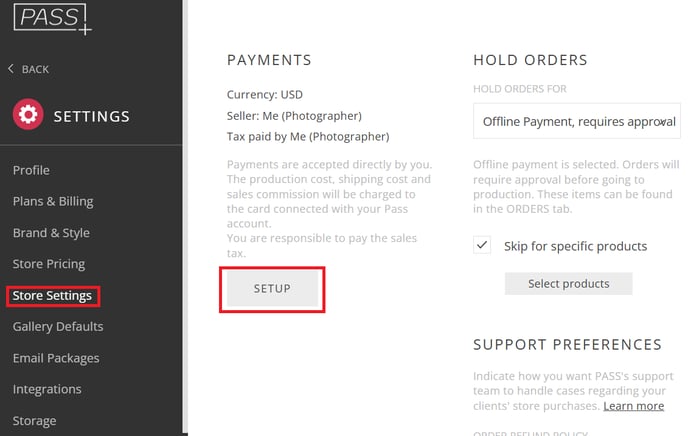Click the red Settings gear icon
The height and width of the screenshot is (436, 688).
(28, 115)
